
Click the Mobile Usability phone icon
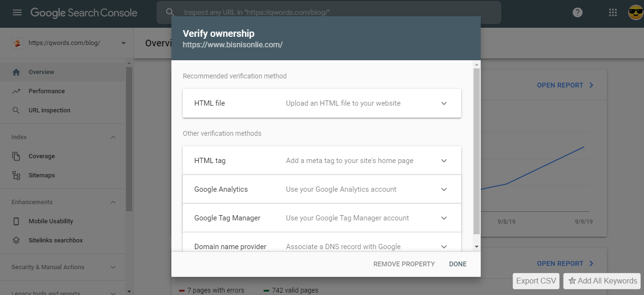point(16,221)
